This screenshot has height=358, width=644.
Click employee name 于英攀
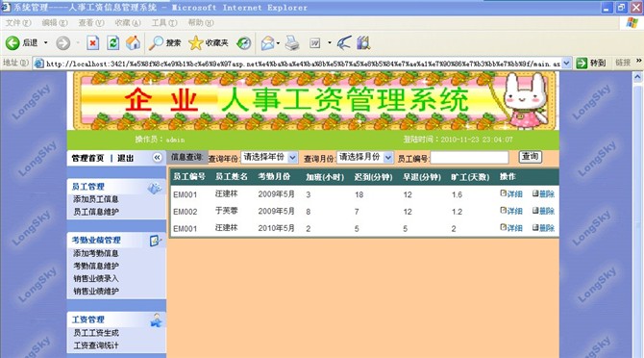226,211
